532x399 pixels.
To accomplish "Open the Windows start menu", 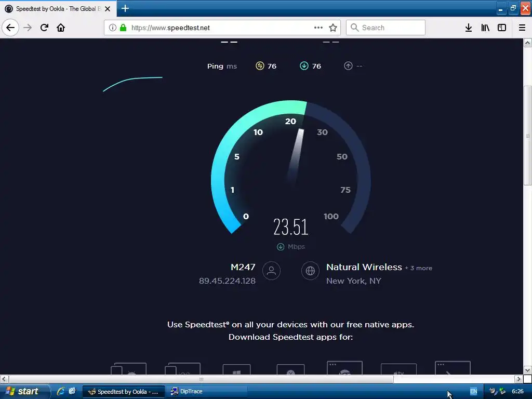I will 24,391.
